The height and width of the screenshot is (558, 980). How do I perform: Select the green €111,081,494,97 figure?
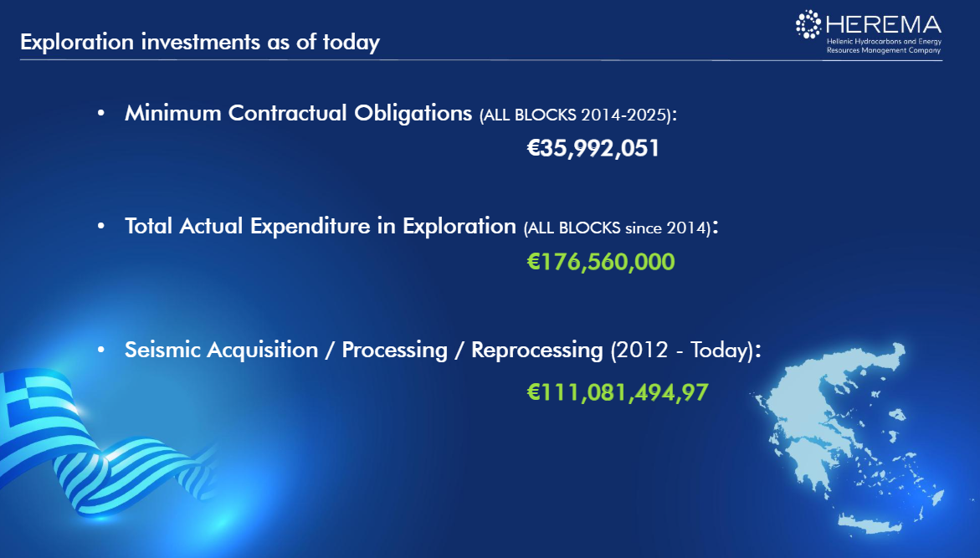(x=617, y=391)
